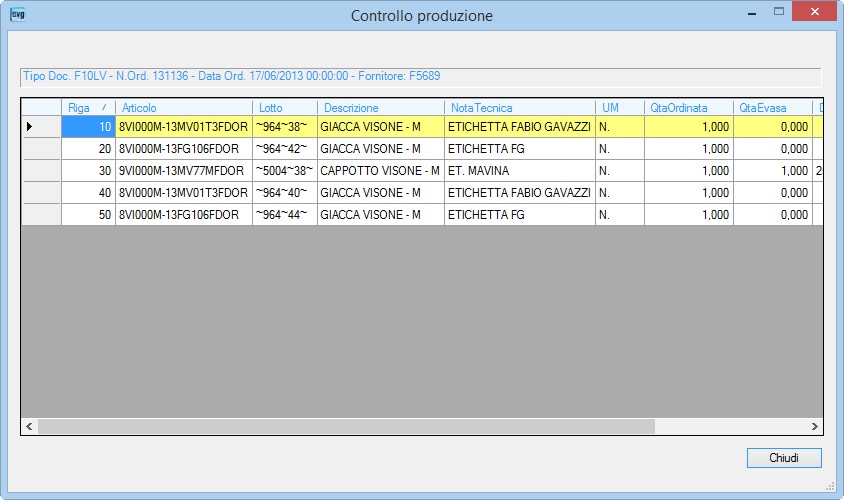The image size is (844, 500).
Task: Click the Tipo Doc. order info field
Action: click(421, 76)
